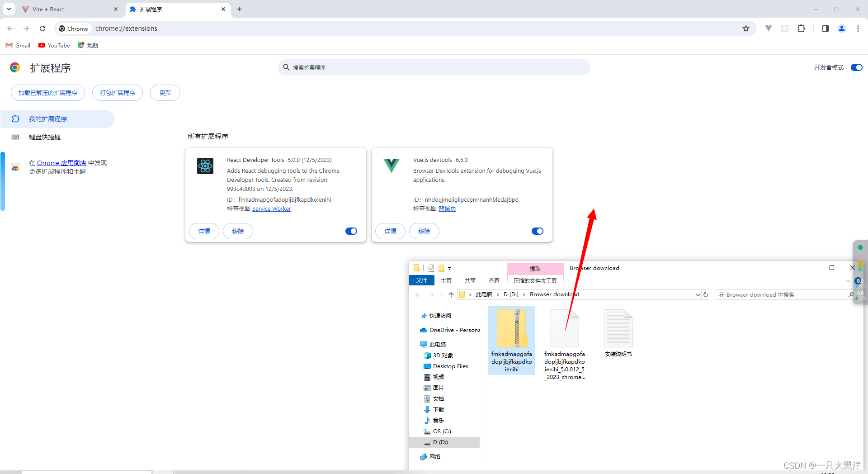
Task: Open the 文件 menu in Explorer
Action: [x=422, y=280]
